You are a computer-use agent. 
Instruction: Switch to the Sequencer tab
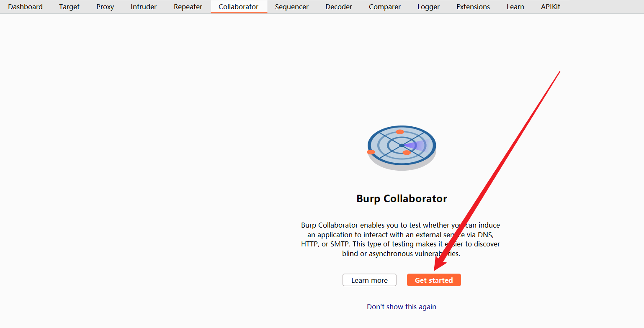point(292,7)
